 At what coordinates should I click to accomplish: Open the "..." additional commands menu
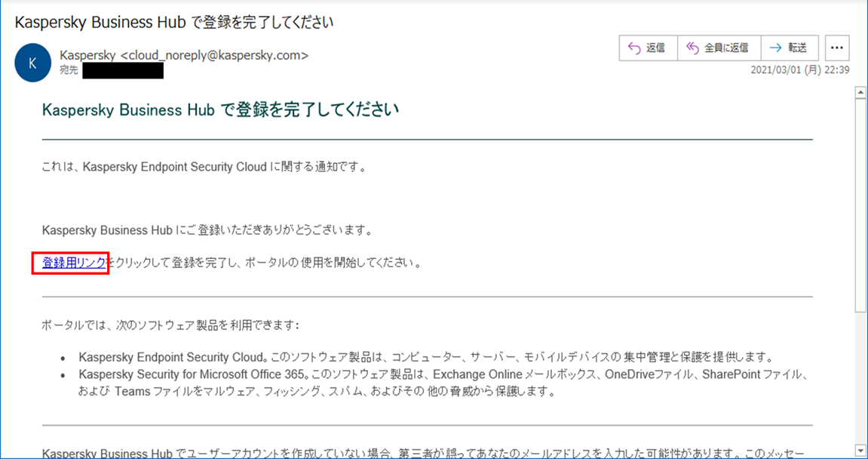836,47
